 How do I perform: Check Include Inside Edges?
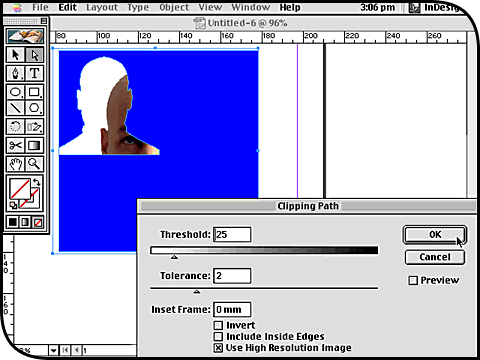tap(218, 336)
